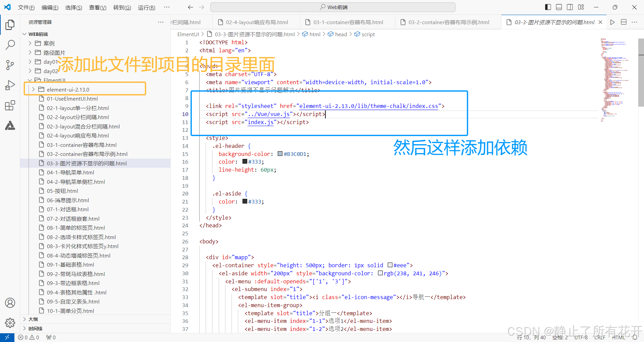Change language mode via HTML status item
This screenshot has width=644, height=342.
coord(619,337)
